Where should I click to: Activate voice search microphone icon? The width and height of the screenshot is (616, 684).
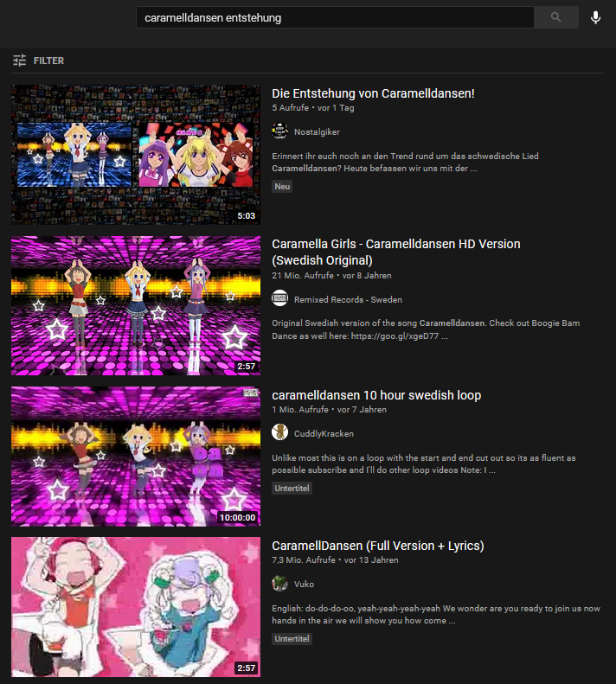[595, 17]
